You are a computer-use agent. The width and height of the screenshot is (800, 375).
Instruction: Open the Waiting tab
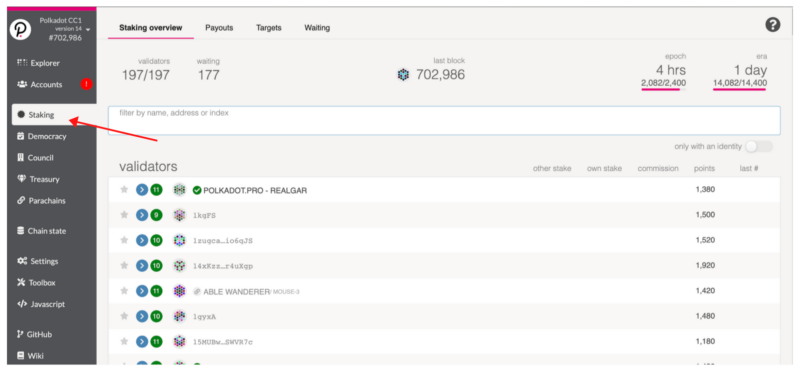click(x=317, y=28)
